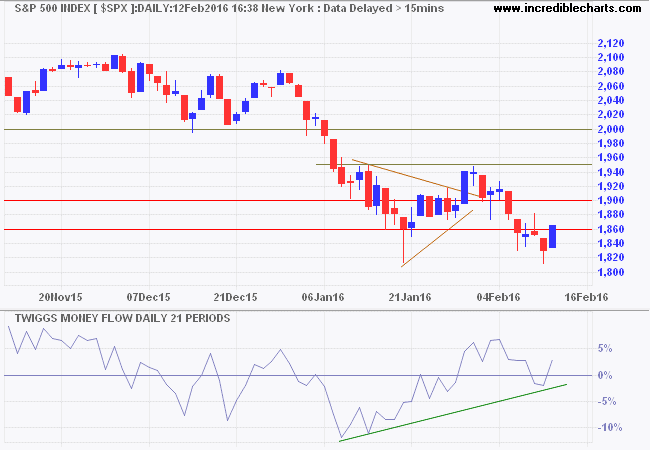Click the Twiggs Money Flow indicator title

click(122, 318)
